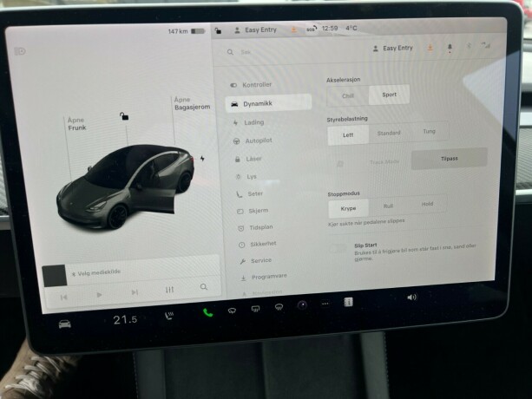Set steering mode to Tung
Viewport: 532px width, 399px height.
(x=430, y=131)
